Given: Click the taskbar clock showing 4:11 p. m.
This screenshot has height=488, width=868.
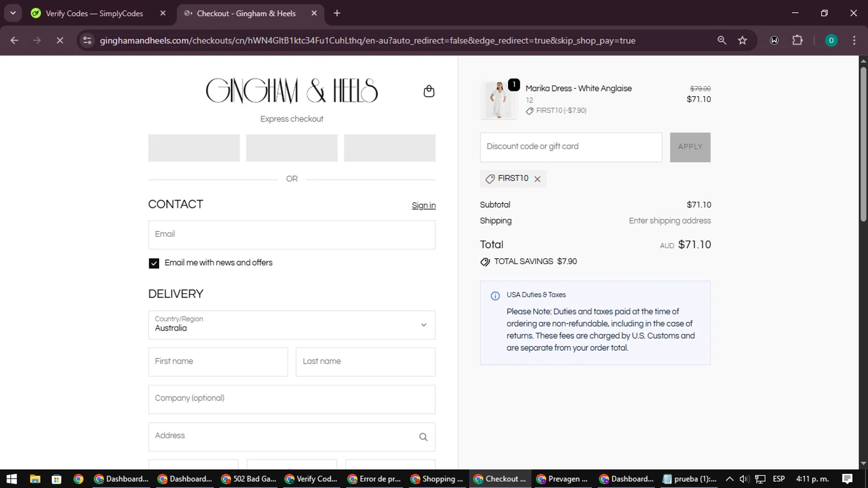Looking at the screenshot, I should [x=812, y=479].
